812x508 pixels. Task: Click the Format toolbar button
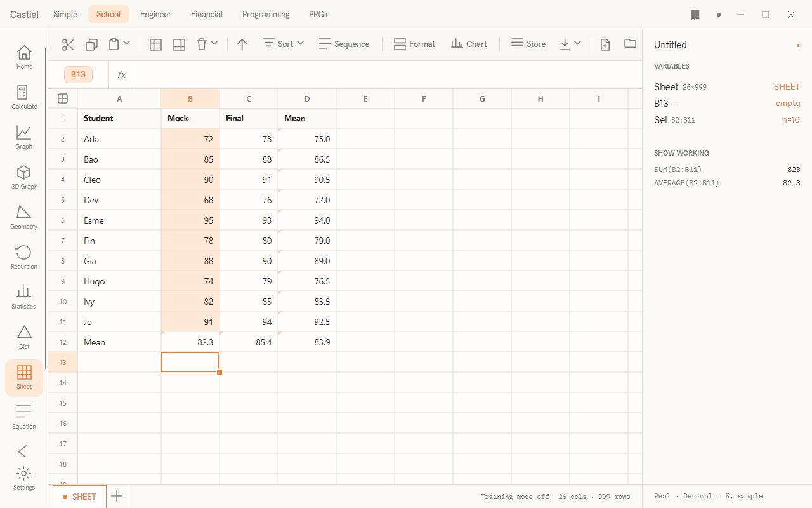click(x=414, y=44)
